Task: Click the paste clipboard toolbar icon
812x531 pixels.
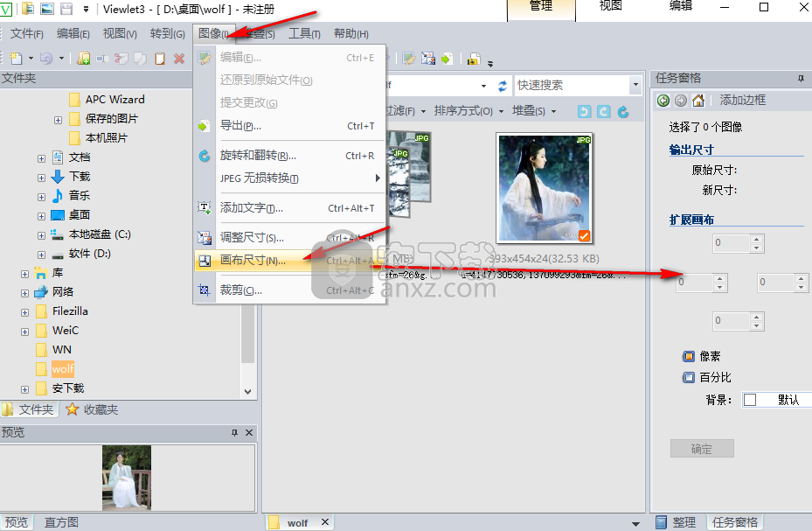Action: pyautogui.click(x=160, y=59)
